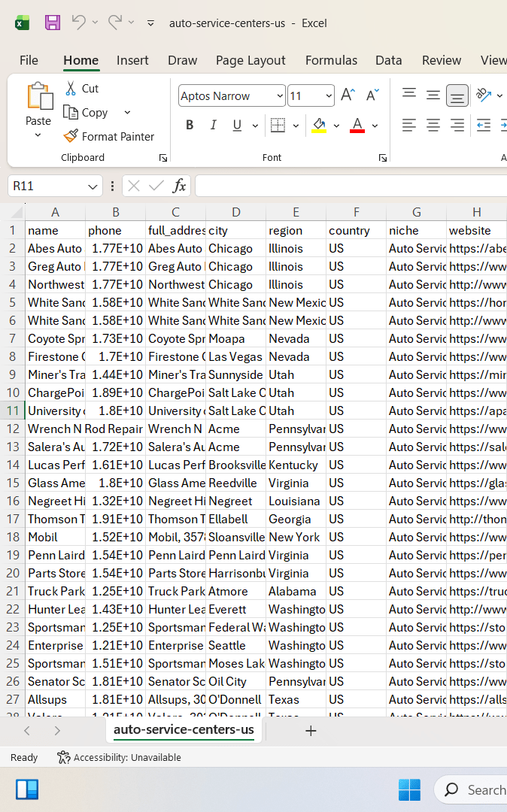Click the Undo arrow icon
Screen dimensions: 507x812
point(79,23)
